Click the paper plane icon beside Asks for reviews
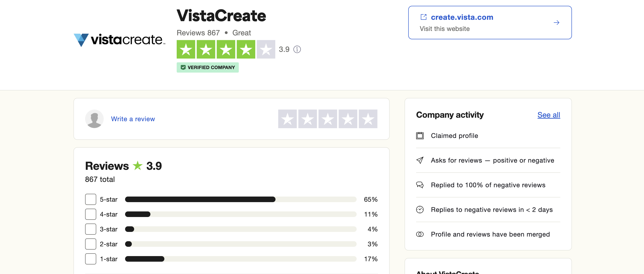Viewport: 644px width, 274px height. pyautogui.click(x=420, y=160)
